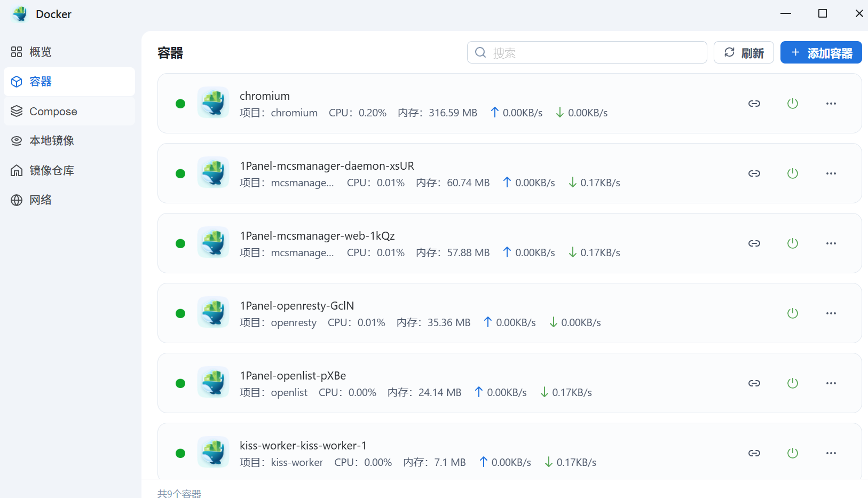Click green status dot of 1Panel-mcsmanager-daemon-xsUR
Image resolution: width=868 pixels, height=498 pixels.
pos(180,173)
